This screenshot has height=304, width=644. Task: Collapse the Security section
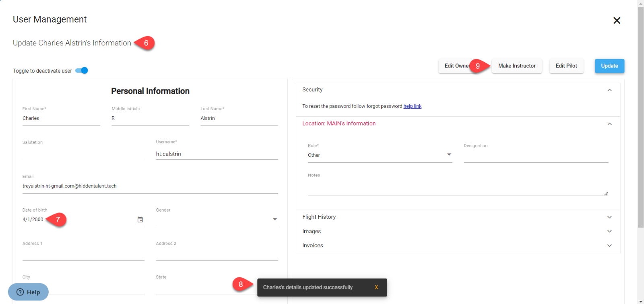(609, 90)
